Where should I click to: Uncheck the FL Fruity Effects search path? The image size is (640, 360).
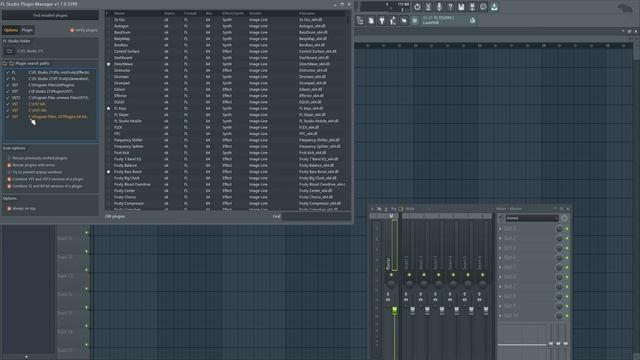(8, 72)
